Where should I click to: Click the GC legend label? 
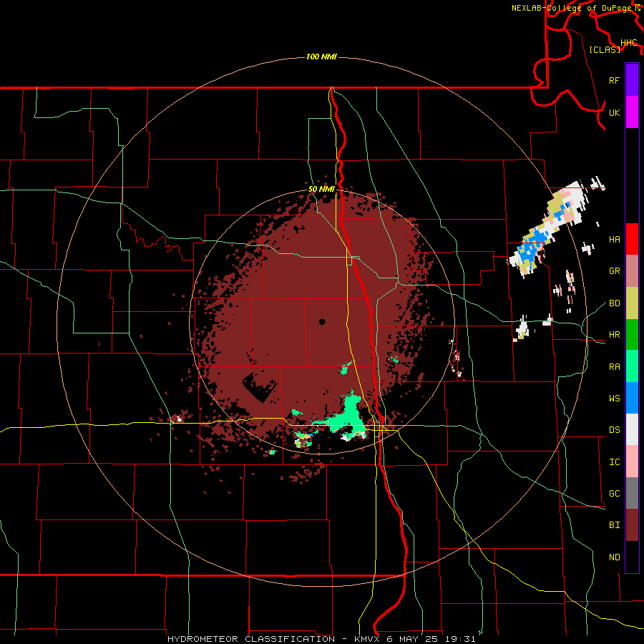pos(615,493)
